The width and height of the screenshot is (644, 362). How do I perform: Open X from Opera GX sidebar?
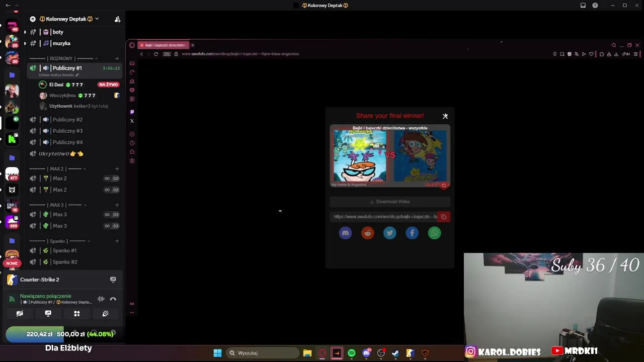click(132, 121)
